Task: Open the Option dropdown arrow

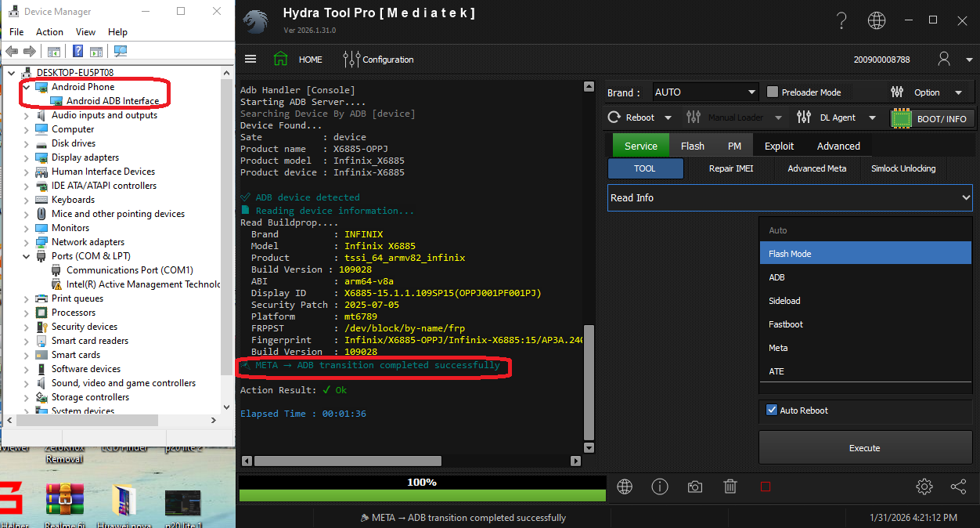Action: coord(959,92)
